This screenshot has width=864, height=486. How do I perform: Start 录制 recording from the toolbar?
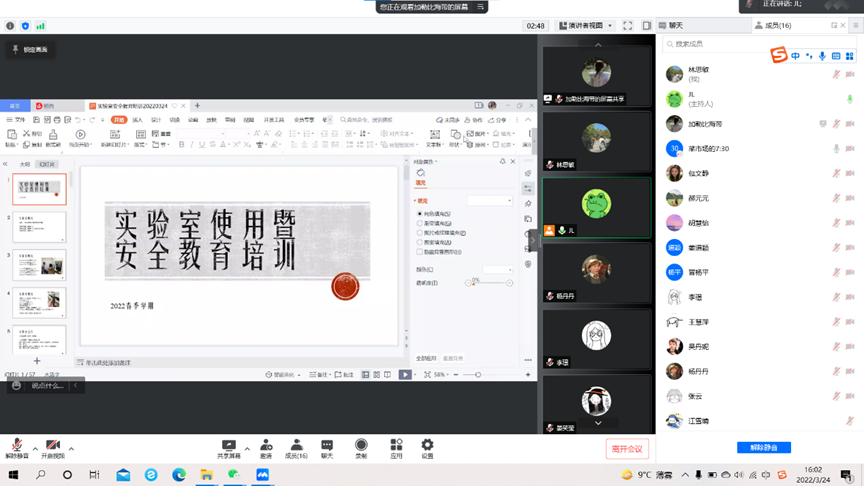(x=361, y=445)
